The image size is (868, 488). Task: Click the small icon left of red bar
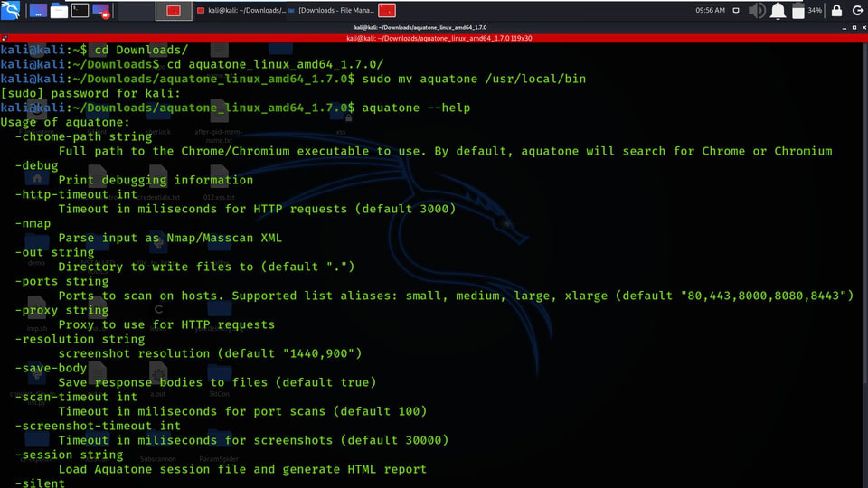[5, 38]
